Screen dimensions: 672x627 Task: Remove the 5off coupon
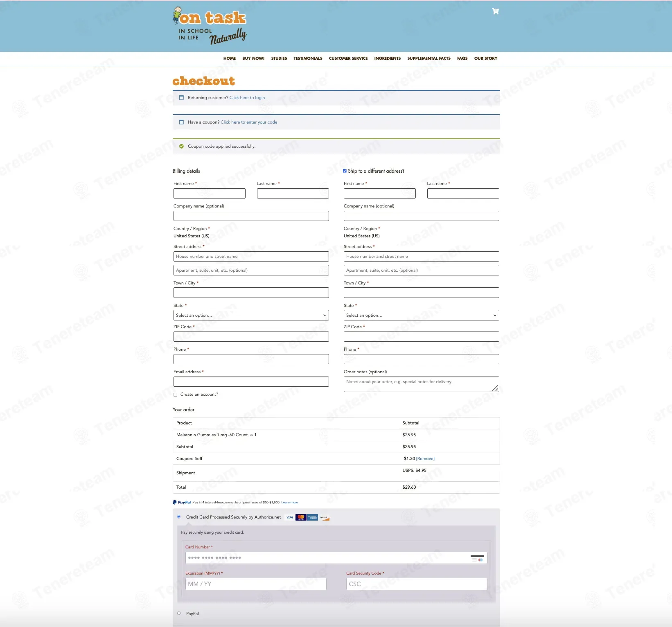click(425, 459)
